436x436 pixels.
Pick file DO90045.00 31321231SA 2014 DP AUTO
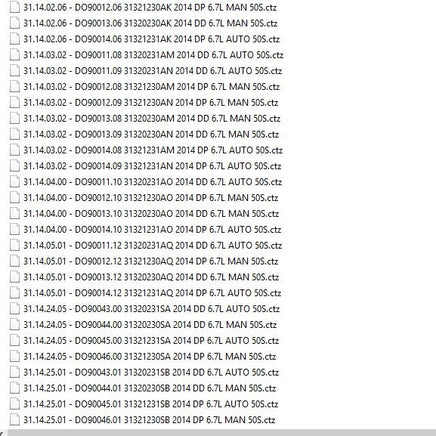click(151, 340)
